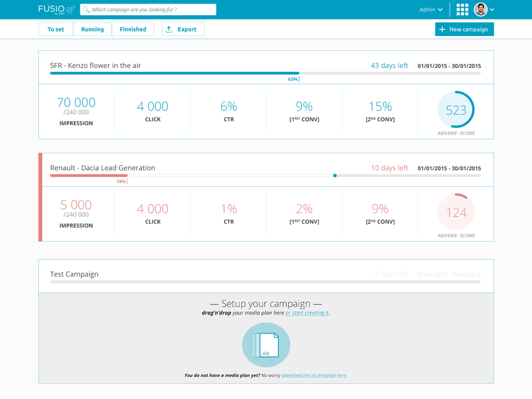This screenshot has width=532, height=399.
Task: Click the '5 000' impression value
Action: point(76,205)
